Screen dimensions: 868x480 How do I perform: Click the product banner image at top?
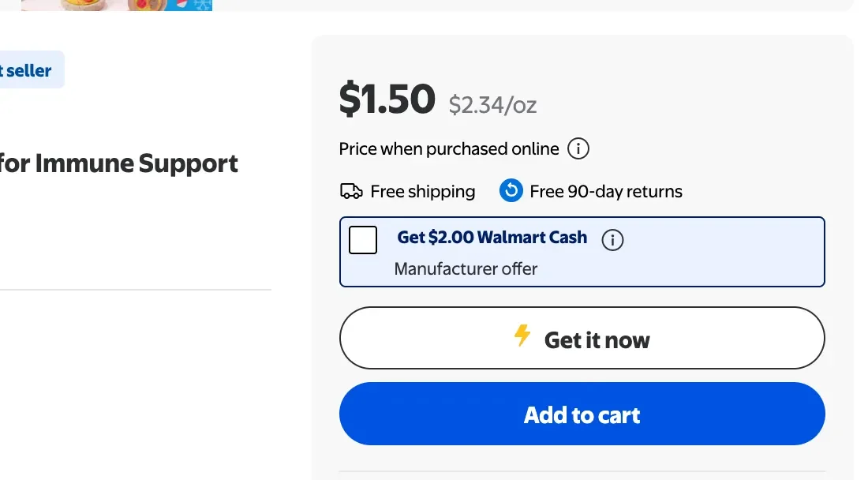coord(115,6)
